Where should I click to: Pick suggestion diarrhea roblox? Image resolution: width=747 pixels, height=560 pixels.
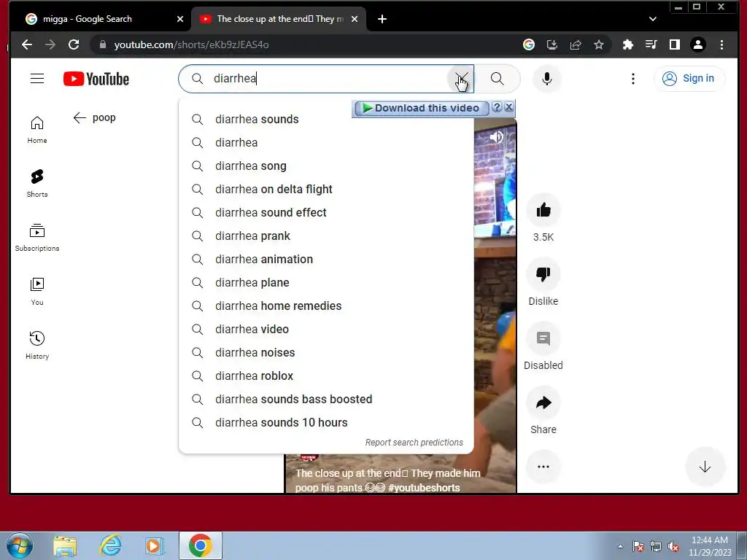(326, 376)
